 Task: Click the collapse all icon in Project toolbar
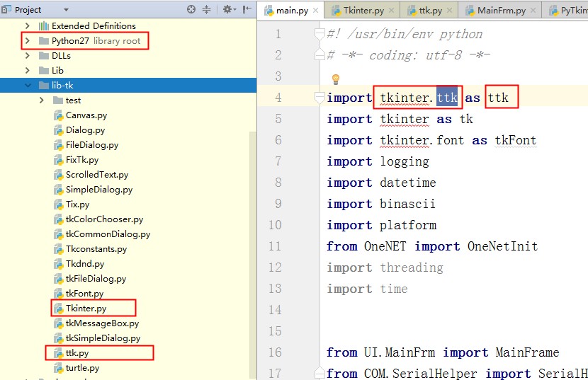pyautogui.click(x=207, y=9)
